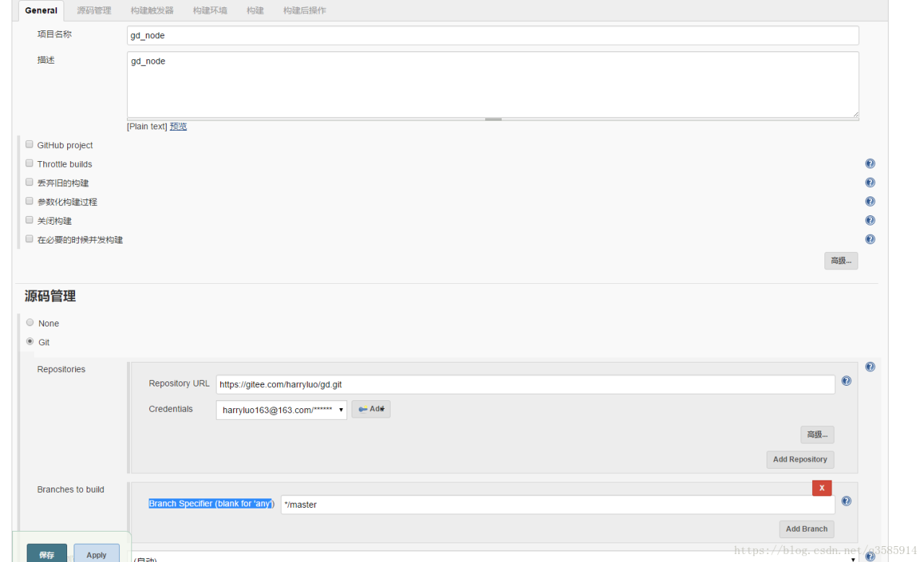The height and width of the screenshot is (562, 924).
Task: Open the Credentials dropdown
Action: click(x=282, y=410)
